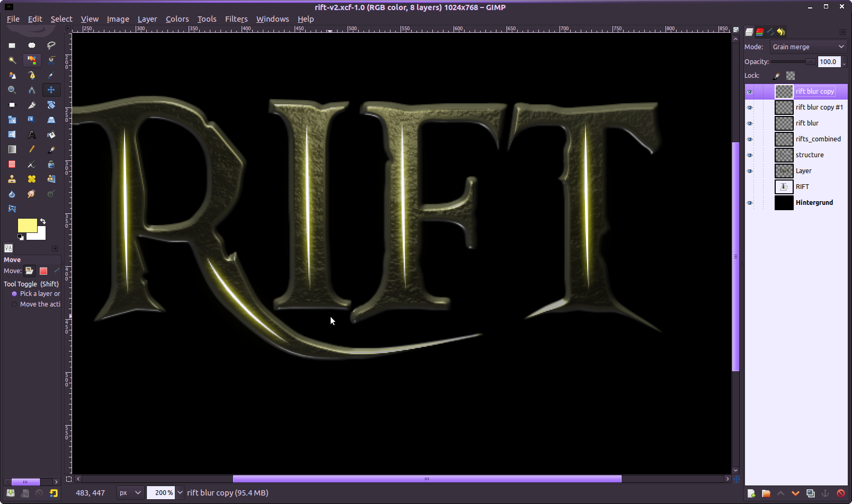
Task: Open tool options panel menu arrow
Action: pyautogui.click(x=55, y=248)
